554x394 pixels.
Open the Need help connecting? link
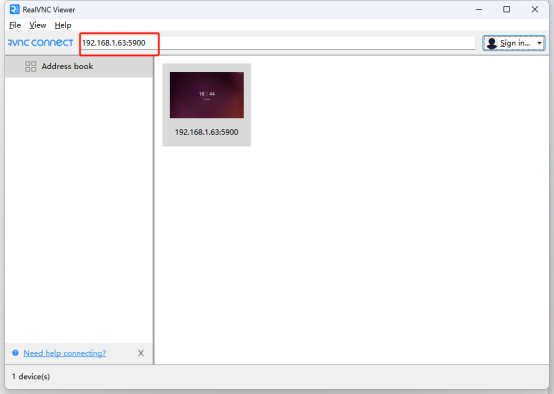[x=65, y=353]
